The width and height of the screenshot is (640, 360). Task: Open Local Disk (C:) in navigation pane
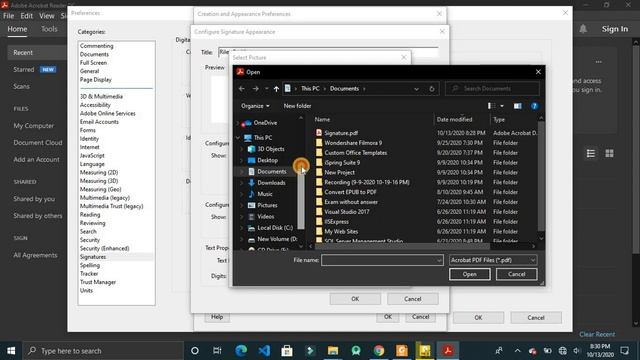pos(275,228)
